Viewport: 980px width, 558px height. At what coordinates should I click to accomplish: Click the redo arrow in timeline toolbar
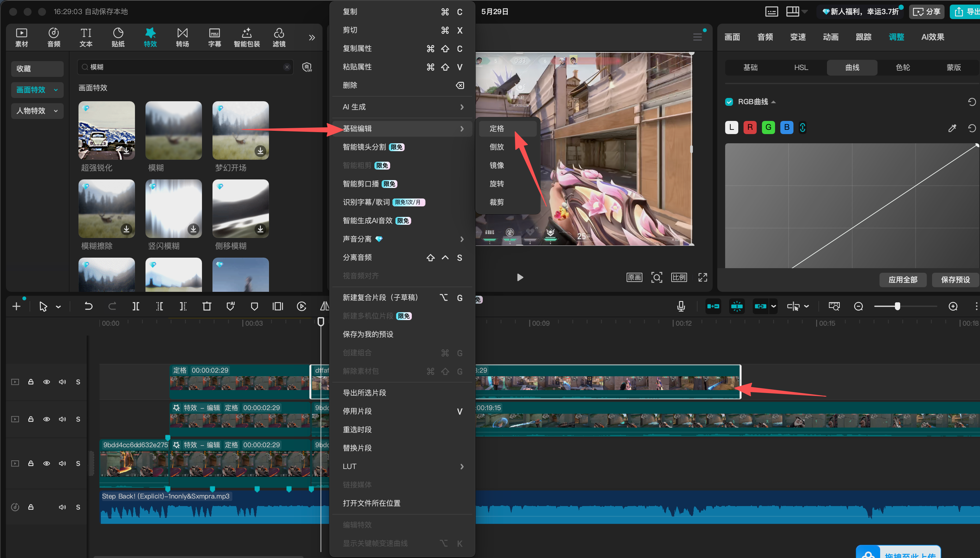[x=112, y=306]
